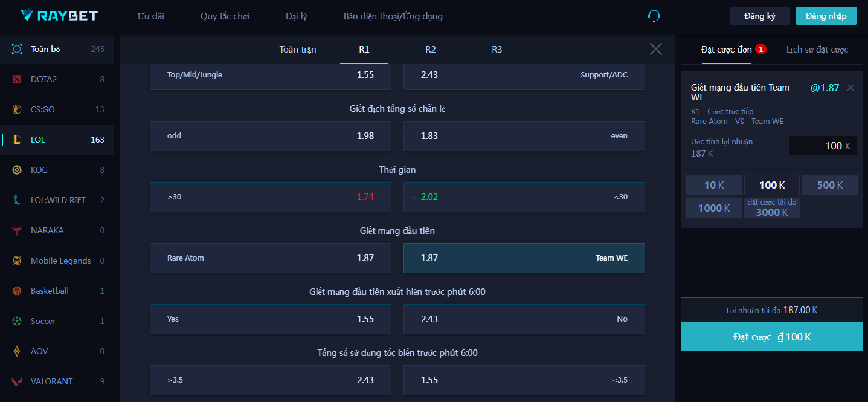Viewport: 868px width, 402px height.
Task: Click the Giết mạng đầu tiên market heading
Action: click(x=397, y=231)
